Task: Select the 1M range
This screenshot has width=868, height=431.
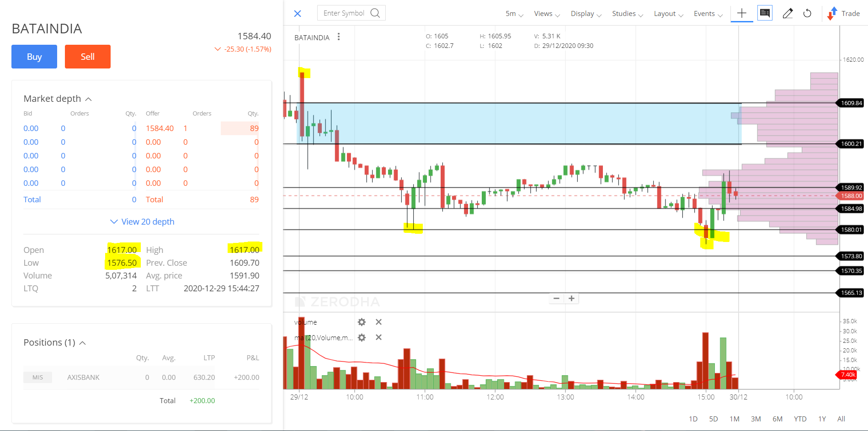Action: pos(735,419)
